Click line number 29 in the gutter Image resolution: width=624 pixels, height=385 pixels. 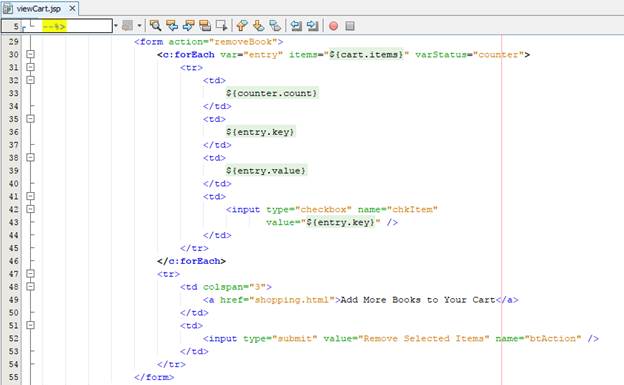click(x=14, y=41)
